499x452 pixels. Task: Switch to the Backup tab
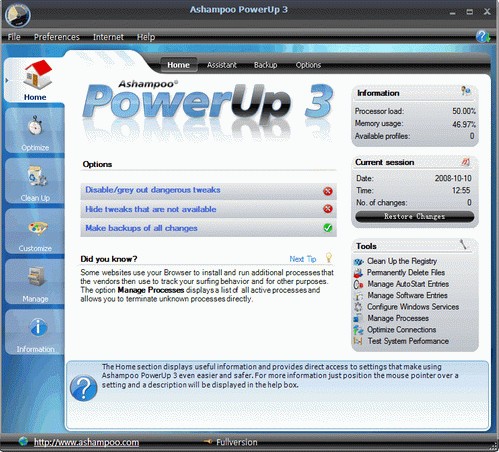(x=265, y=65)
